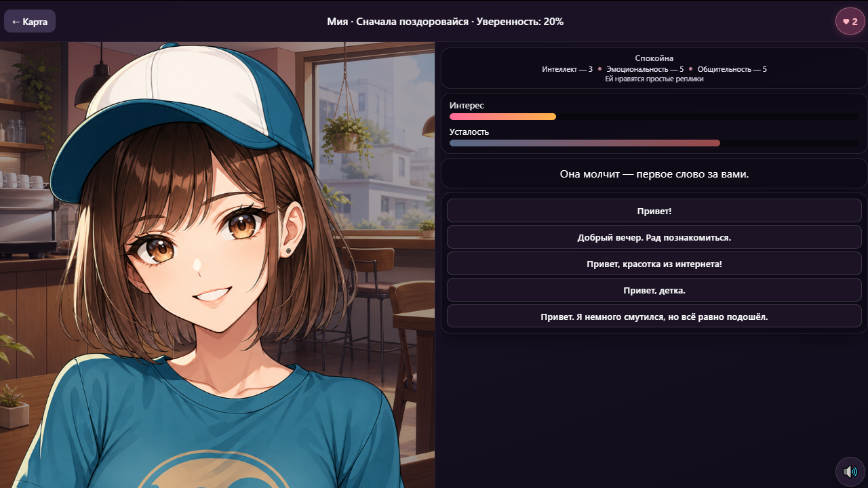Image resolution: width=868 pixels, height=488 pixels.
Task: Click the "Интерес" label
Action: point(467,105)
